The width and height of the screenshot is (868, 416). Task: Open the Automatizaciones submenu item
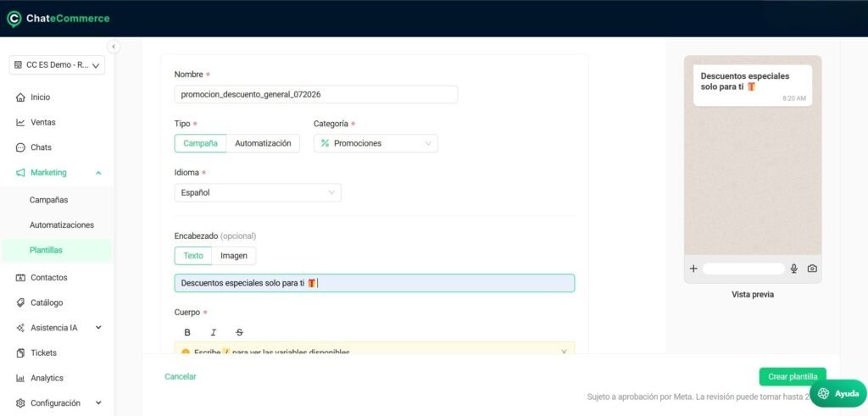tap(61, 225)
